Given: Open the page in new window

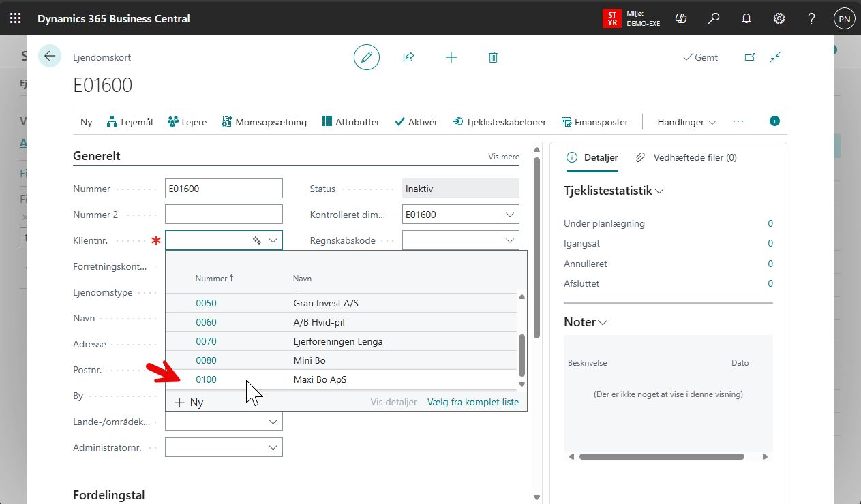Looking at the screenshot, I should pyautogui.click(x=750, y=57).
